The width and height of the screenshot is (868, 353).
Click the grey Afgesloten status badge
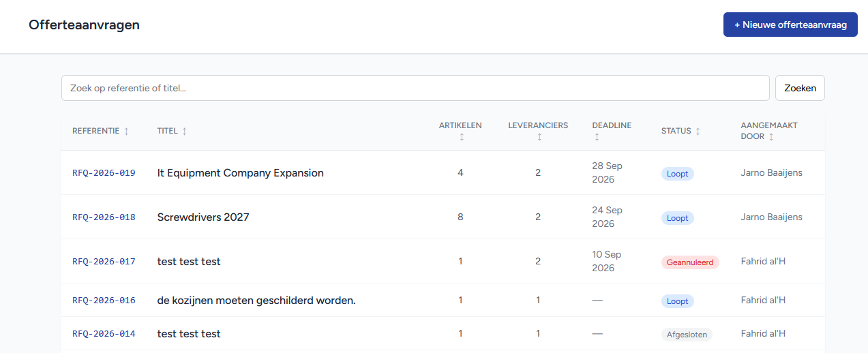pyautogui.click(x=687, y=335)
